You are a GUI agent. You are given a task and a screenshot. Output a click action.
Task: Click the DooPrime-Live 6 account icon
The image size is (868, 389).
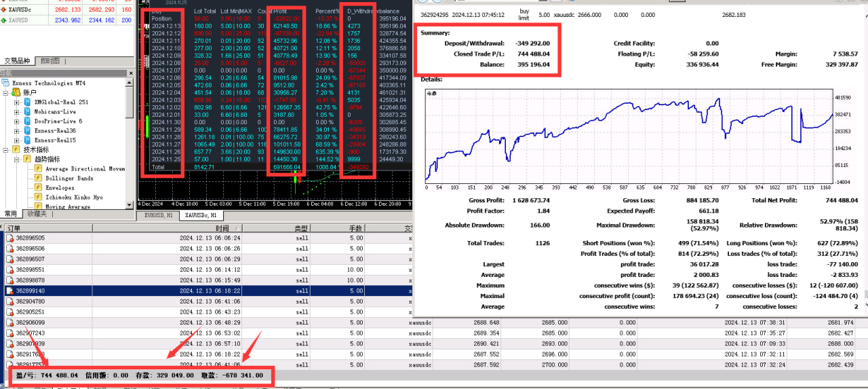pos(28,121)
